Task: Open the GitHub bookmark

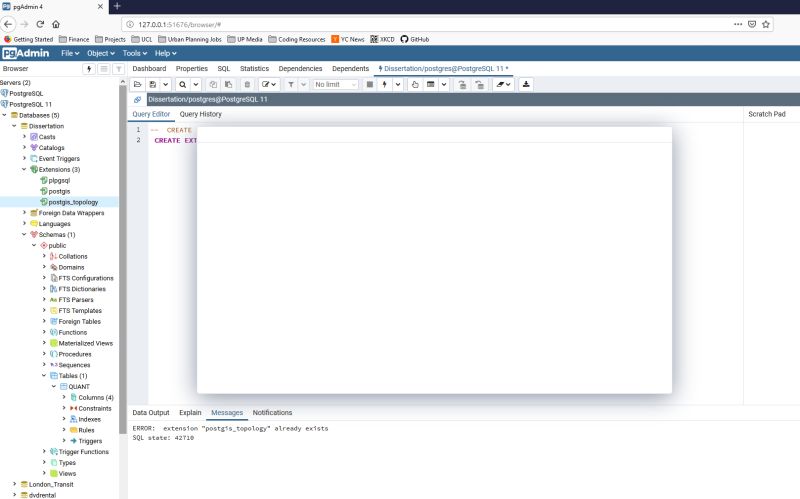Action: point(415,39)
